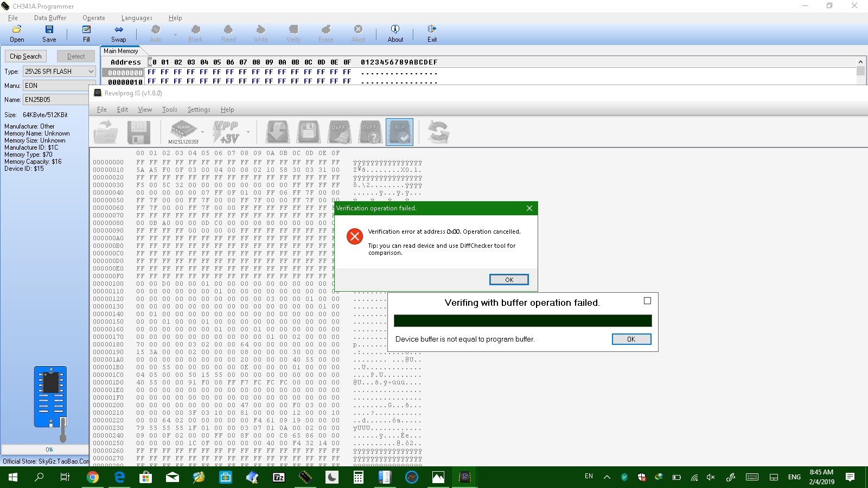Screen dimensions: 868x488
Task: Click the VPP +3V voltage icon
Action: pos(227,132)
